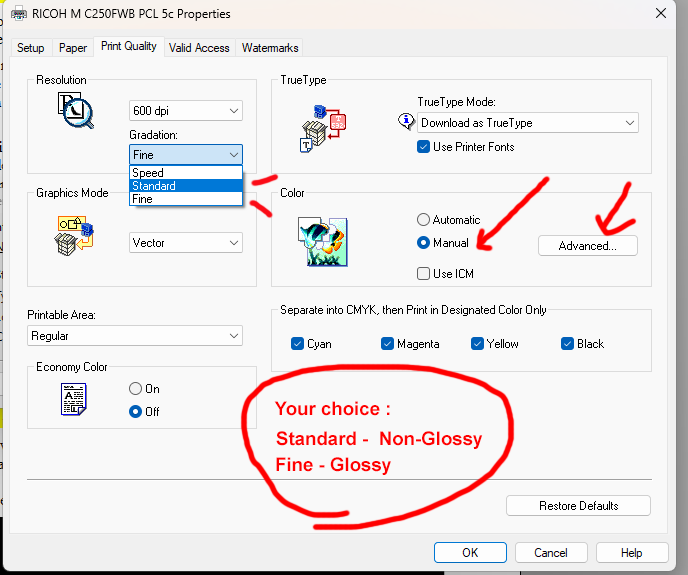Click the Graphics Mode shapes icon

point(73,237)
